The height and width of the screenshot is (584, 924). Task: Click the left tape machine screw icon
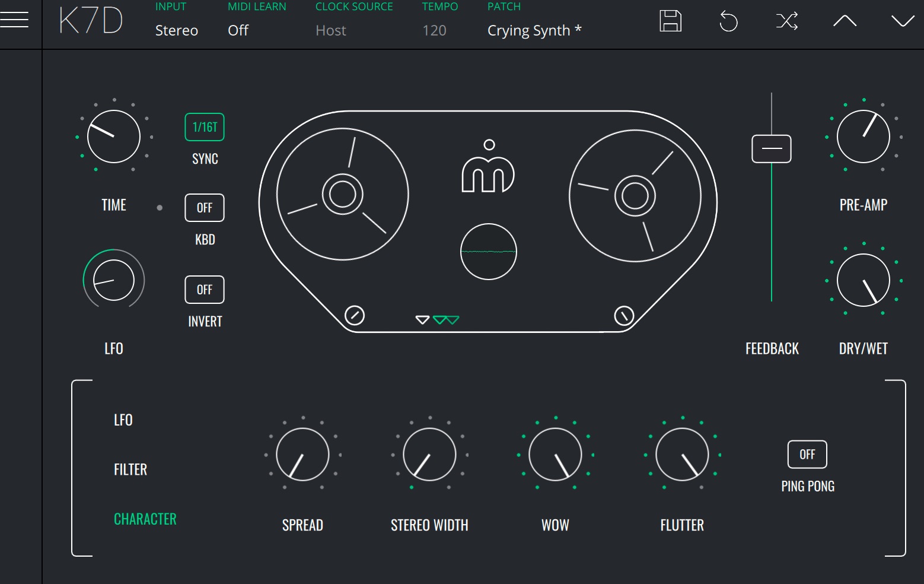coord(355,315)
